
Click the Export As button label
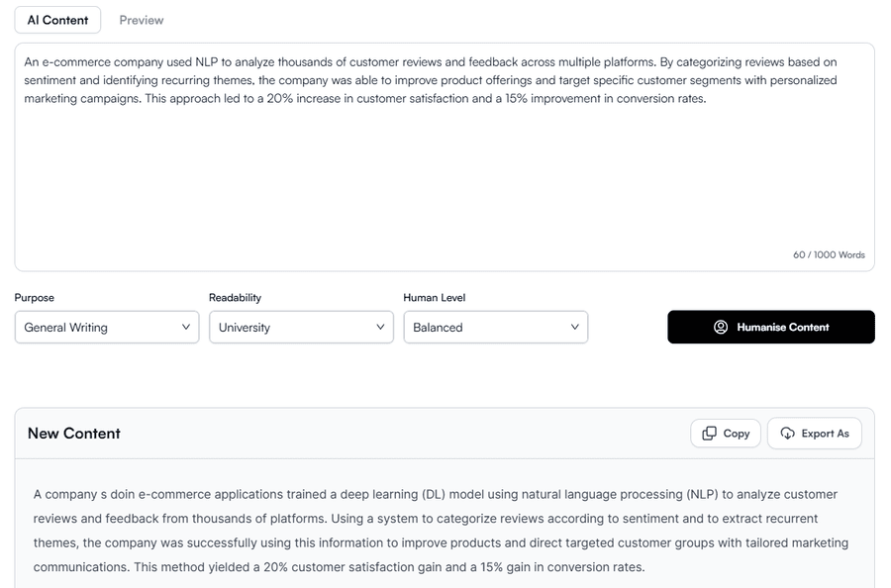[x=825, y=434]
